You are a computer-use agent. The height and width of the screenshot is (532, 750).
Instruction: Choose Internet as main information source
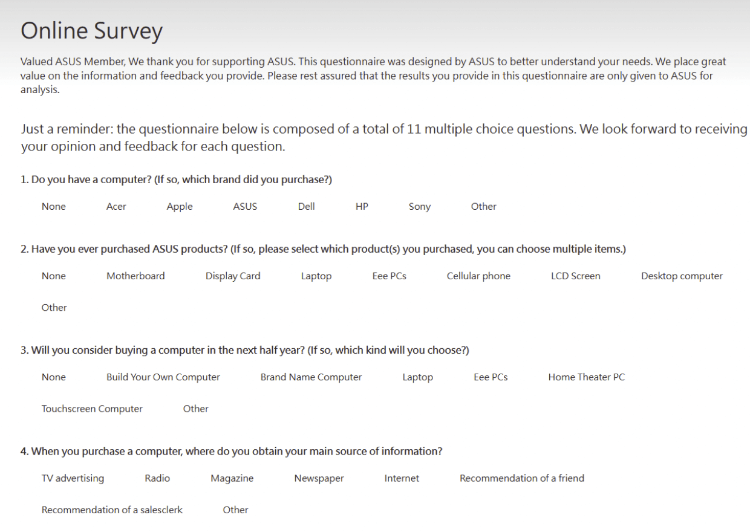pos(401,478)
